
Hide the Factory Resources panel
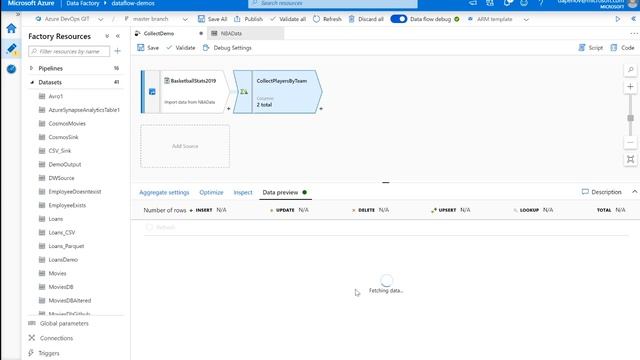tap(118, 36)
